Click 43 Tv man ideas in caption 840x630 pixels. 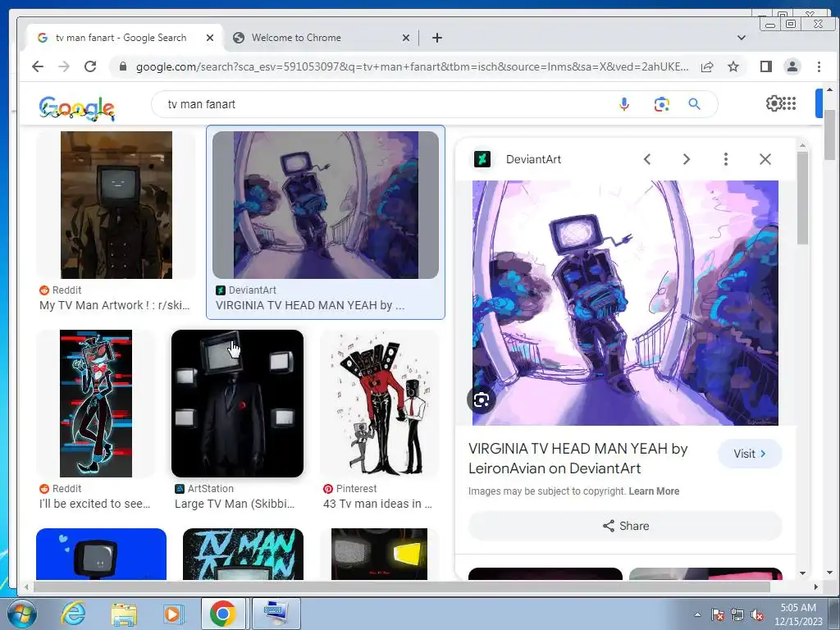point(377,504)
